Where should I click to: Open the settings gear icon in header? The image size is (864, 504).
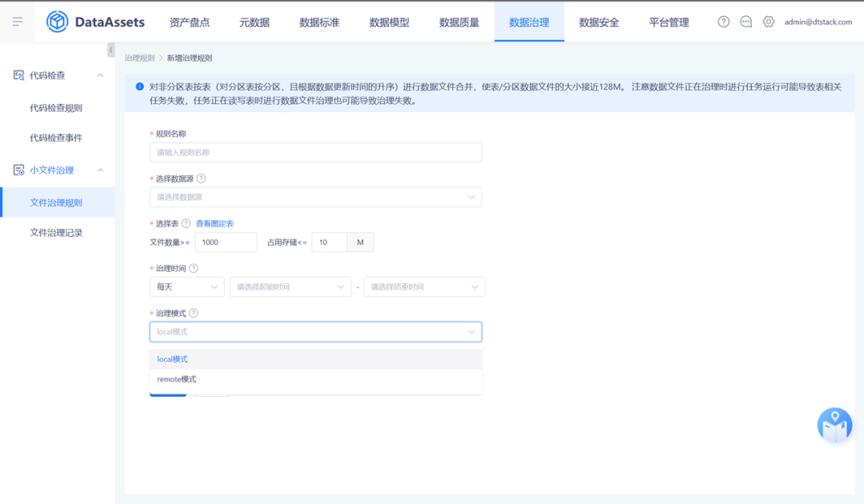pos(769,22)
